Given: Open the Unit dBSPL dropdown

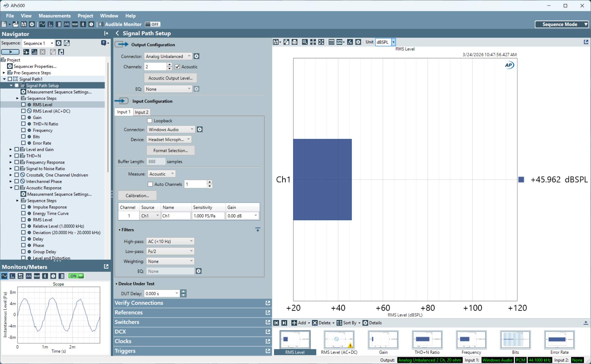Looking at the screenshot, I should (x=394, y=42).
